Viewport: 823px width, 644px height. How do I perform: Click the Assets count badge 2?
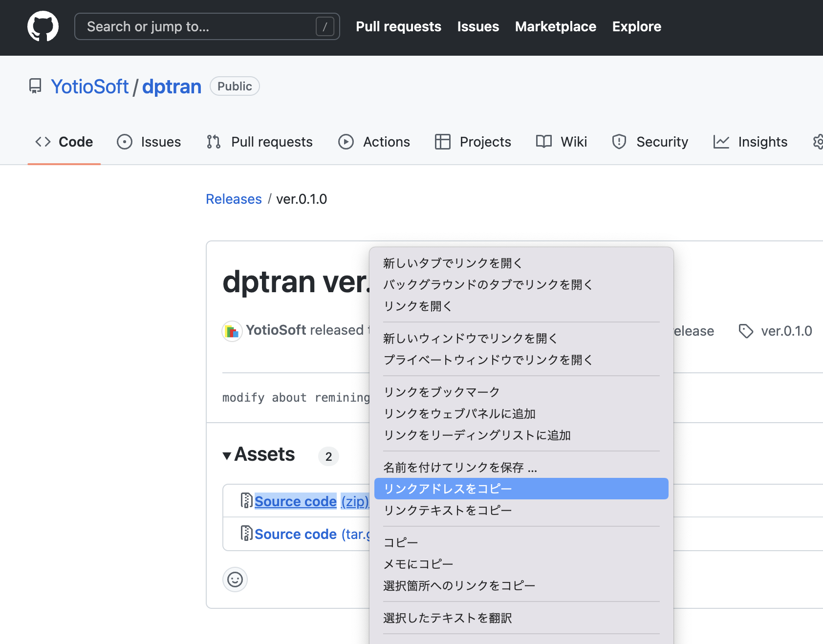[x=328, y=456]
